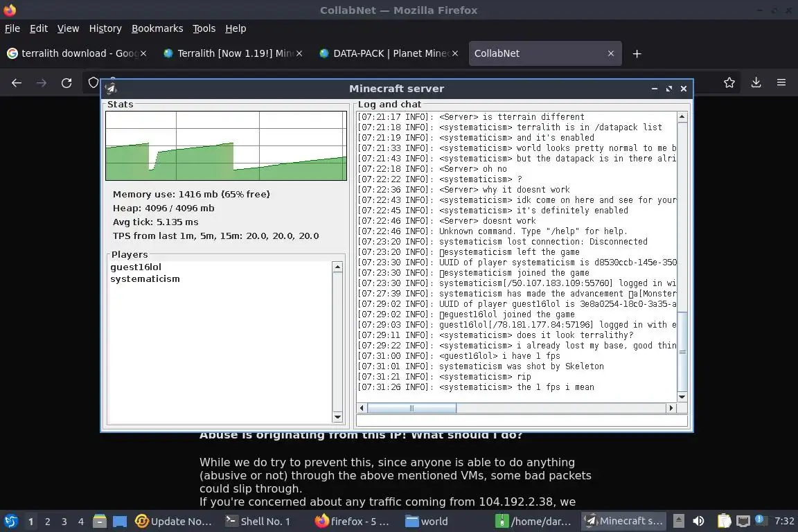Open the Firefox downloads panel
The width and height of the screenshot is (798, 532).
point(756,82)
